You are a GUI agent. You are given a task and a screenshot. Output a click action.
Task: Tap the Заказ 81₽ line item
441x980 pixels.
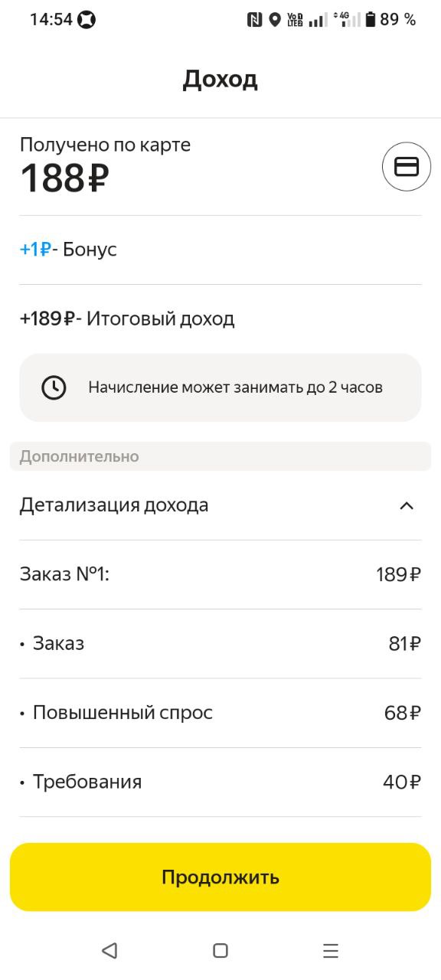[x=220, y=644]
